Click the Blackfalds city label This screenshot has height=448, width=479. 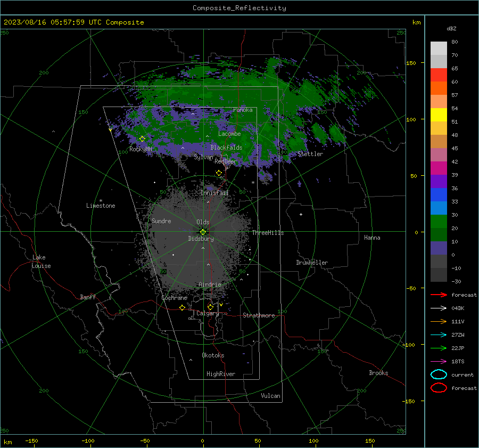(x=226, y=148)
